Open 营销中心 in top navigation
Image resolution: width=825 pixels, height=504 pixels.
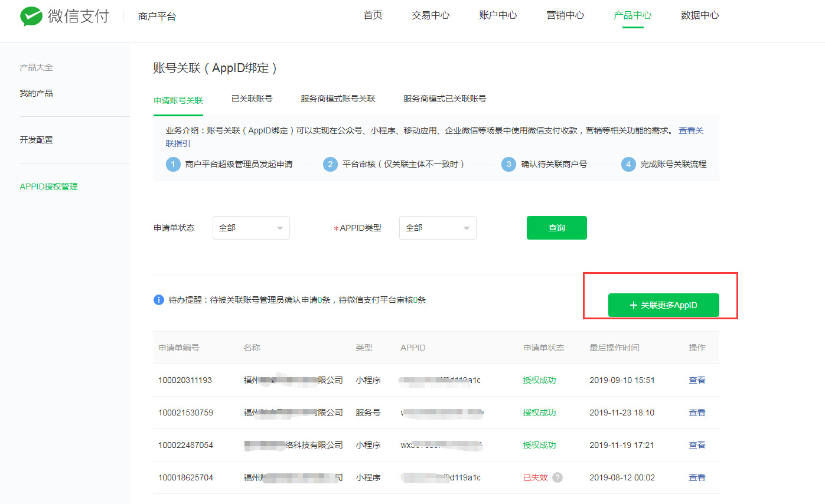click(x=565, y=15)
